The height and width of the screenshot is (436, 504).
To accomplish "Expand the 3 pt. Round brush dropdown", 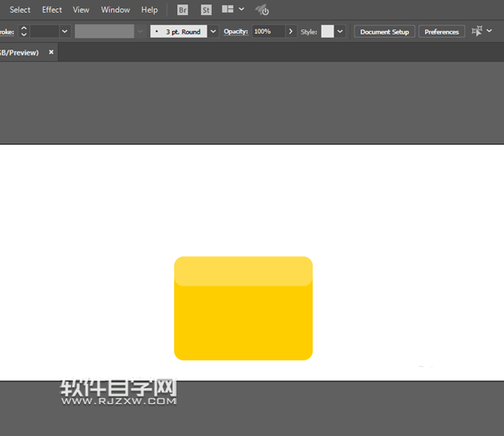I will (x=213, y=31).
